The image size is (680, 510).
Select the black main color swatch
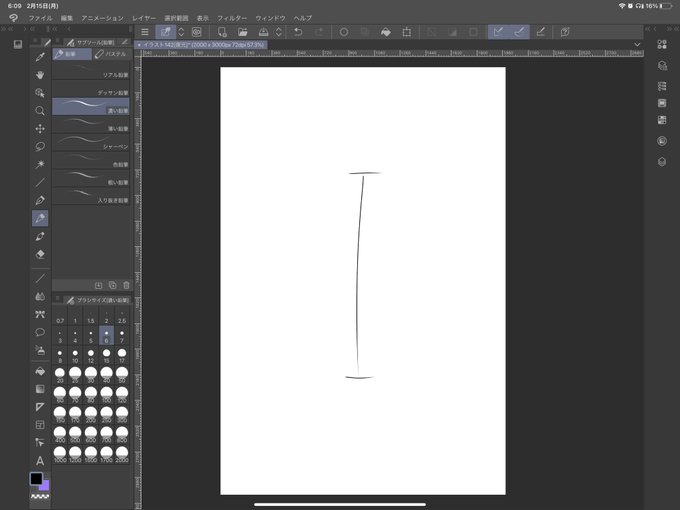[x=36, y=479]
